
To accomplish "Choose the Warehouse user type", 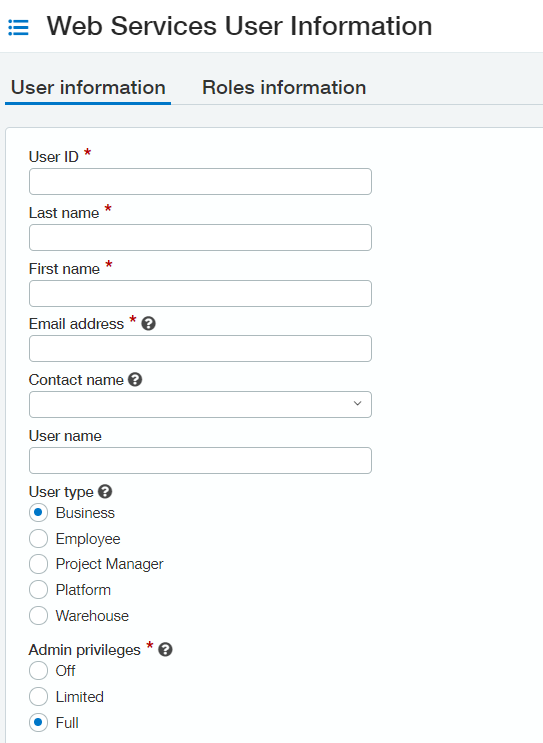I will tap(38, 616).
